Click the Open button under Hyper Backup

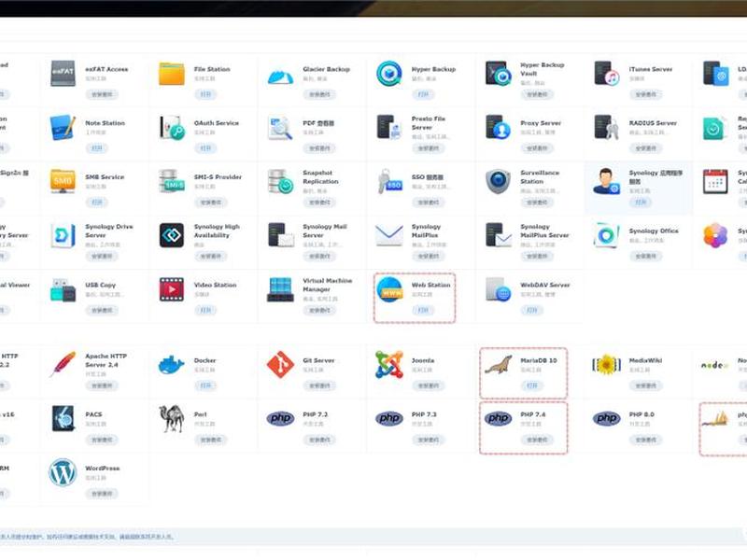[423, 94]
